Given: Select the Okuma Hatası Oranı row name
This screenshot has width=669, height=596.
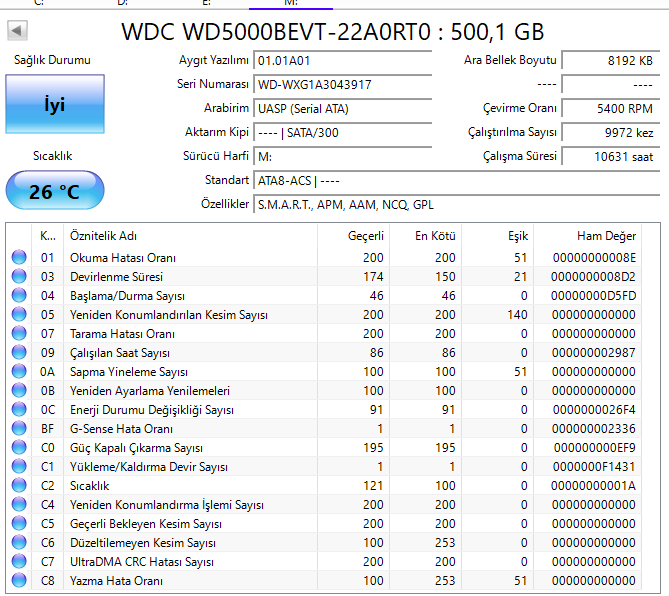Looking at the screenshot, I should (x=123, y=258).
